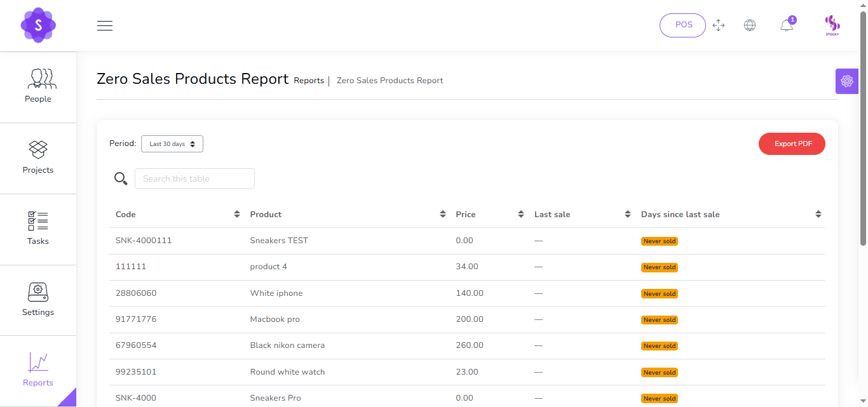Open the notification bell with badge
Screen dimensions: 868x407
[x=786, y=25]
